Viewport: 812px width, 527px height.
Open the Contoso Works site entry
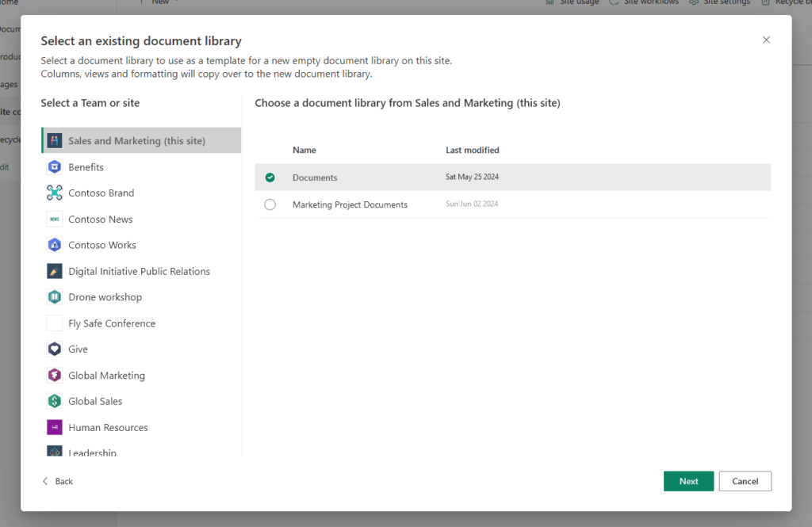(141, 245)
